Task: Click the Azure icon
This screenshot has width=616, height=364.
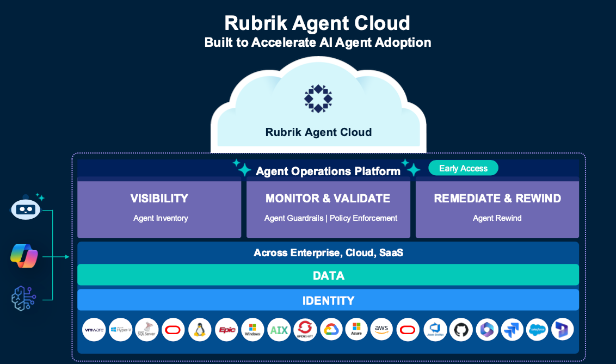Action: pos(356,329)
